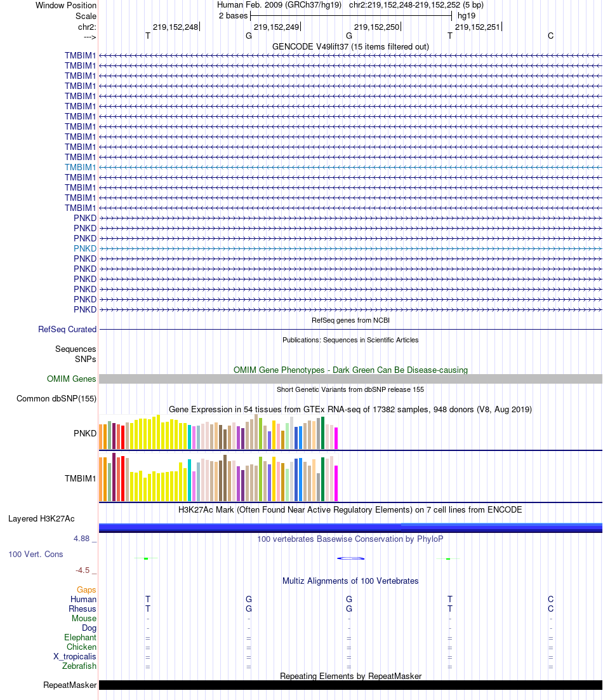
Task: Open GENCODE V49lift37 track title
Action: tap(350, 47)
